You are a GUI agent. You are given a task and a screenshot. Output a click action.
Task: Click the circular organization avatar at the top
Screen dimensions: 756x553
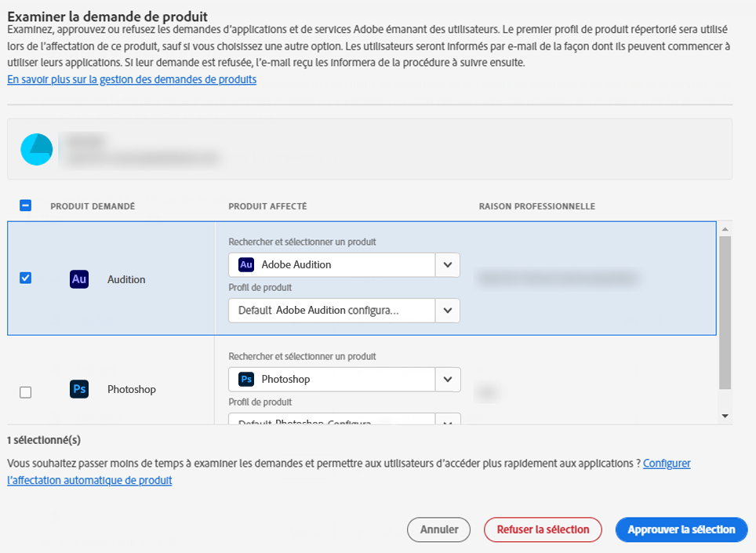pyautogui.click(x=36, y=149)
